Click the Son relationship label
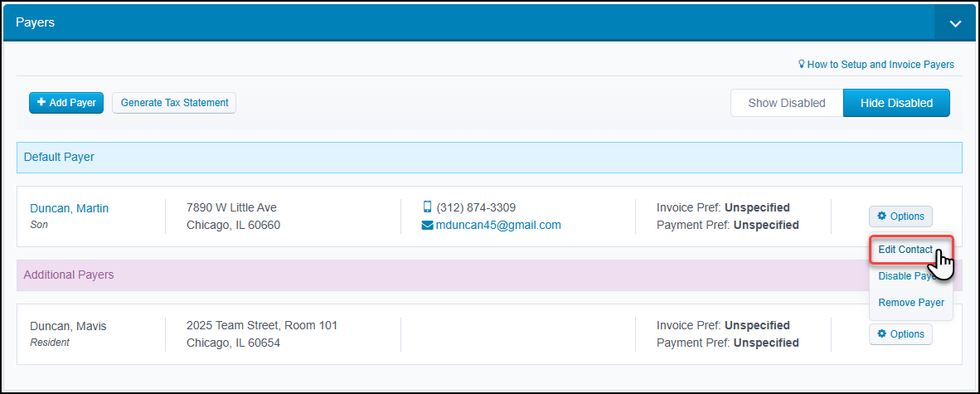 click(39, 225)
